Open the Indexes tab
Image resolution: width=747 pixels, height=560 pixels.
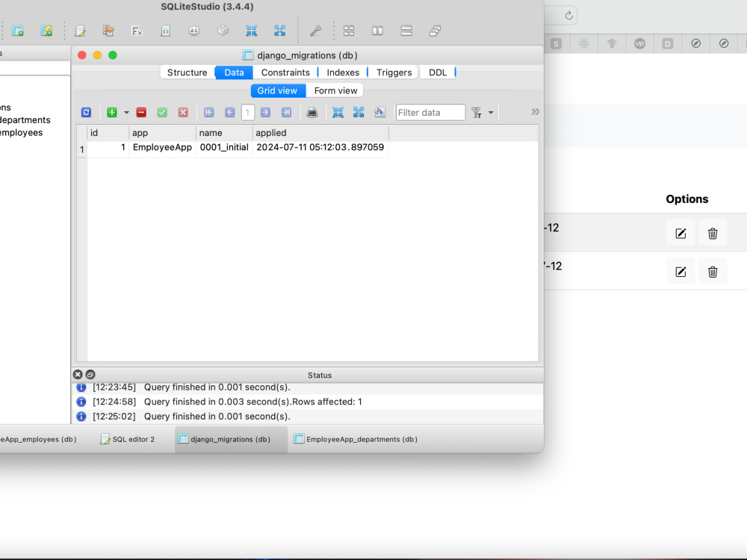pyautogui.click(x=343, y=72)
